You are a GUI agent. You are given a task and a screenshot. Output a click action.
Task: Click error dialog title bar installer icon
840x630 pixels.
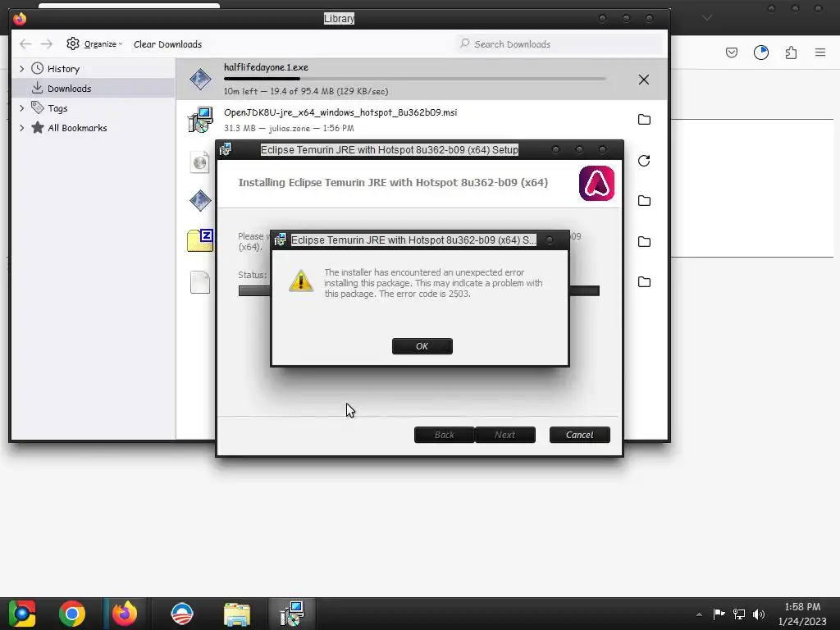[281, 240]
